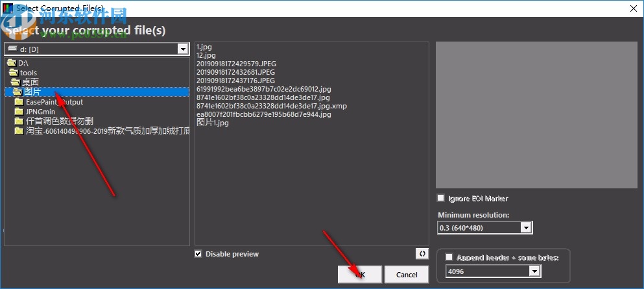Click the Cancel button
644x289 pixels.
407,275
